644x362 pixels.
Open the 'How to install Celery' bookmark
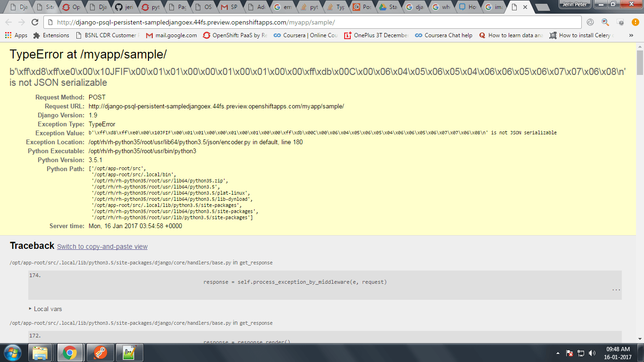click(582, 35)
